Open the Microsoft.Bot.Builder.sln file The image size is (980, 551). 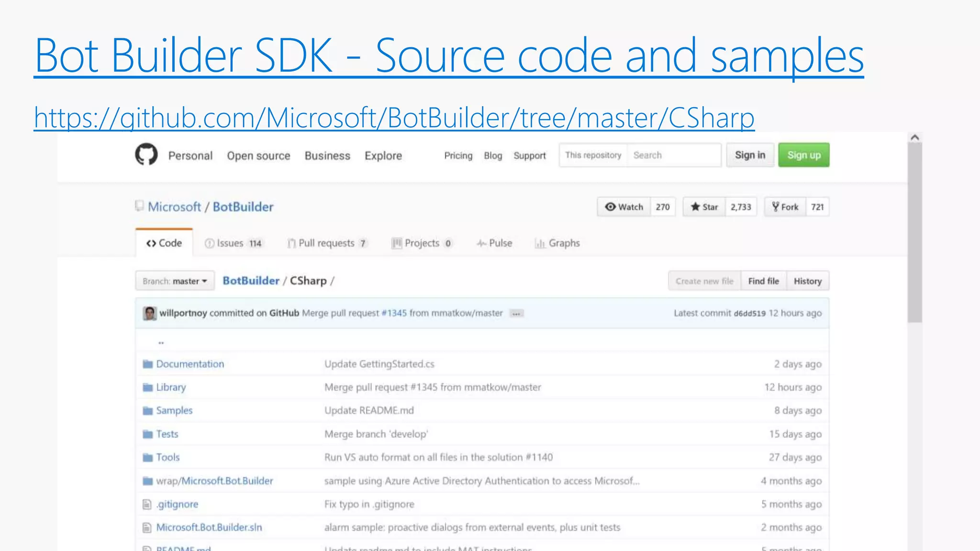[209, 527]
